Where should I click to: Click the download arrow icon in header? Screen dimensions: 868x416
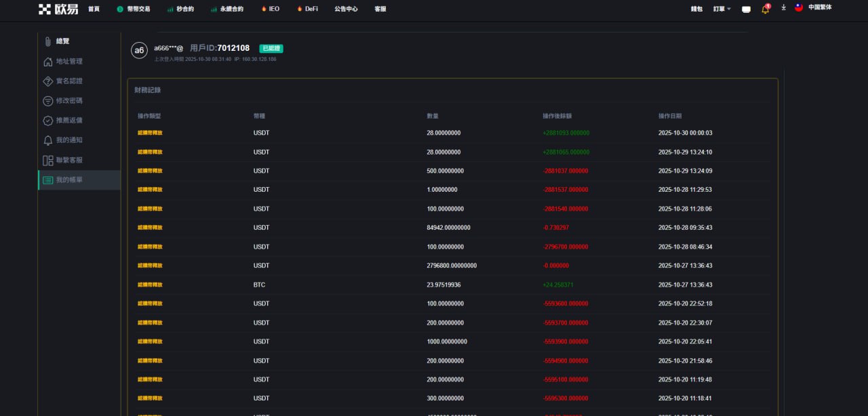(783, 7)
